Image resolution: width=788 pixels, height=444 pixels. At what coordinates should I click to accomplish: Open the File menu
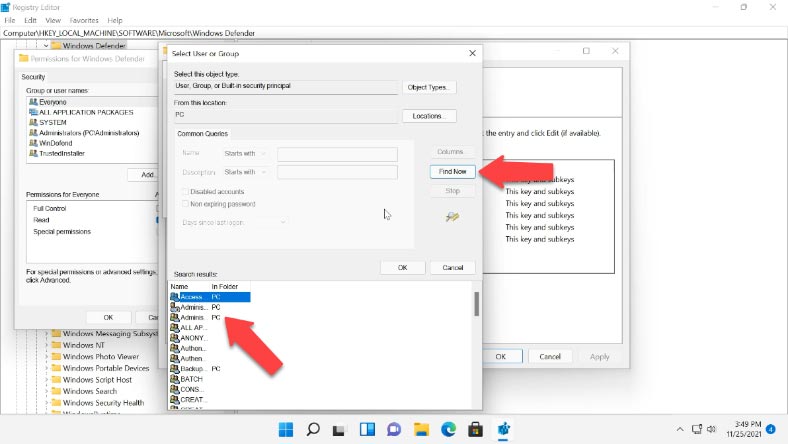[x=10, y=20]
